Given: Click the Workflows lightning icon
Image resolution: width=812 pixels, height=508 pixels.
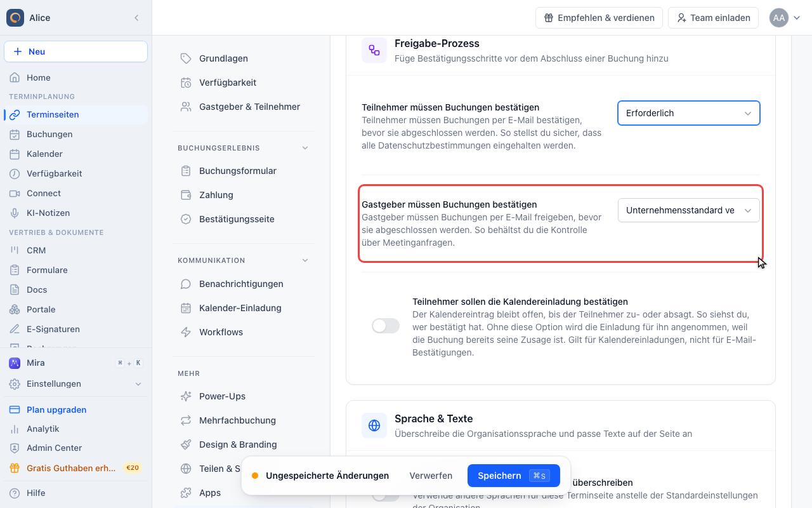Looking at the screenshot, I should point(186,332).
